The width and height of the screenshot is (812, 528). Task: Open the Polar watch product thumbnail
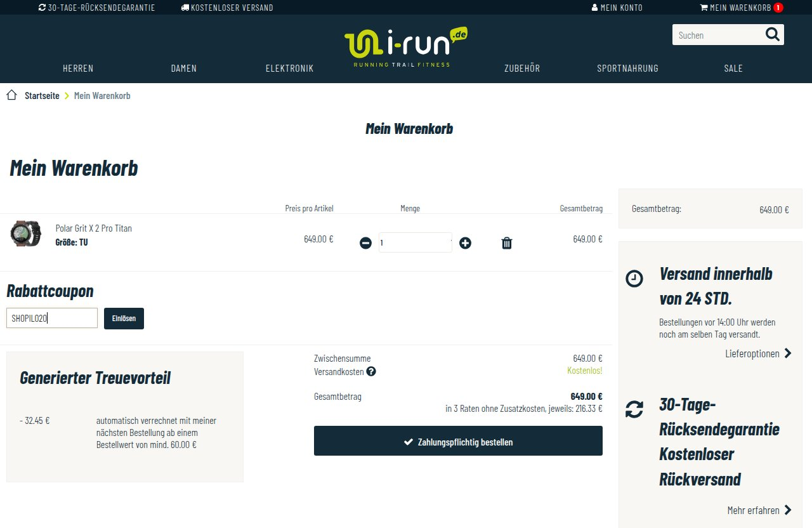click(25, 234)
